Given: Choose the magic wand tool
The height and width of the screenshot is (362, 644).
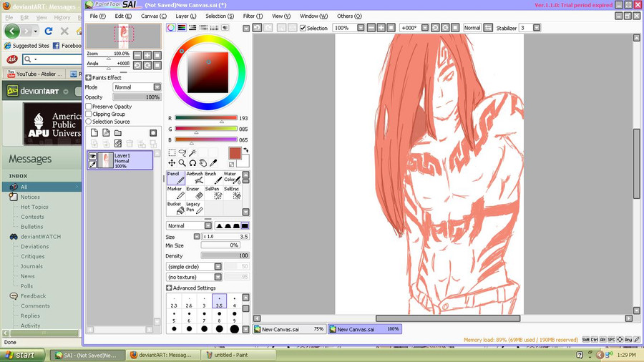Looking at the screenshot, I should pyautogui.click(x=192, y=152).
